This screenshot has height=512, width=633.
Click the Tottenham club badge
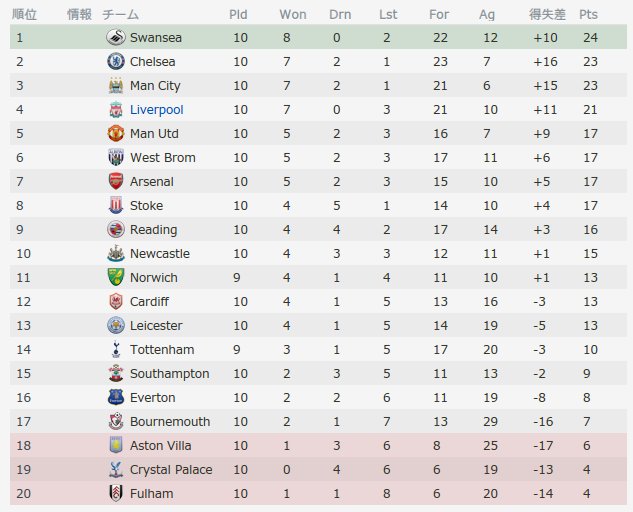click(x=115, y=350)
